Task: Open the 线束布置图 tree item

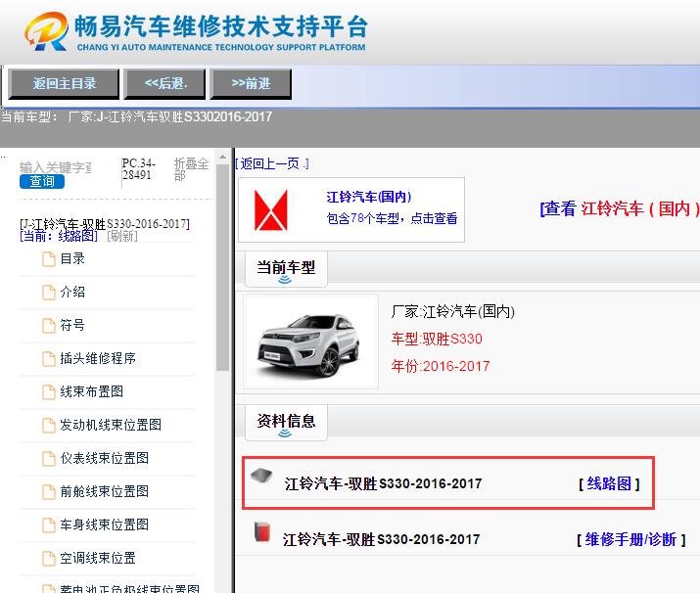Action: (91, 391)
